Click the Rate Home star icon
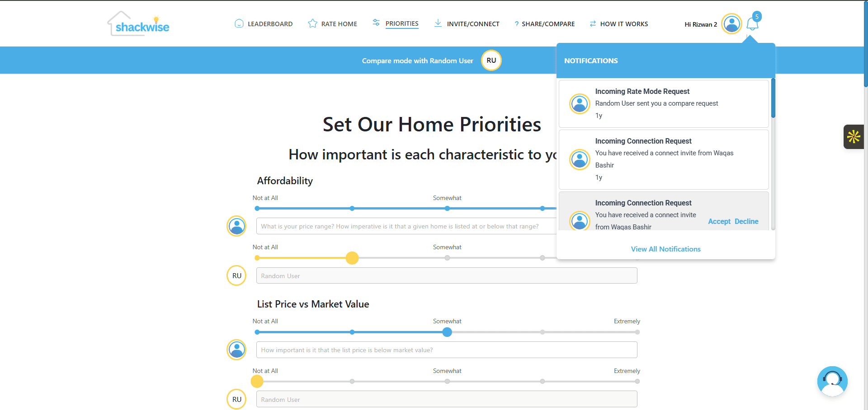868x410 pixels. tap(312, 23)
